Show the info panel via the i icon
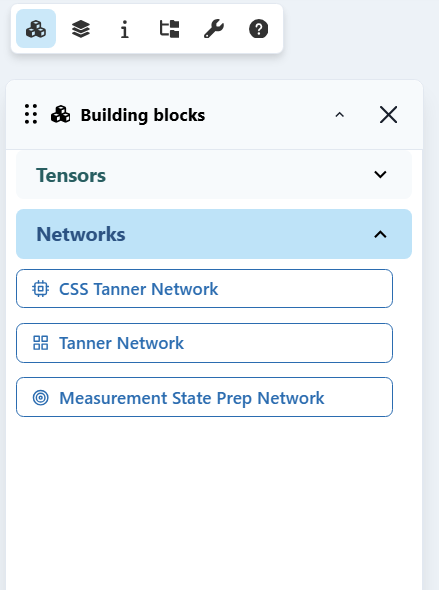439x590 pixels. (125, 29)
